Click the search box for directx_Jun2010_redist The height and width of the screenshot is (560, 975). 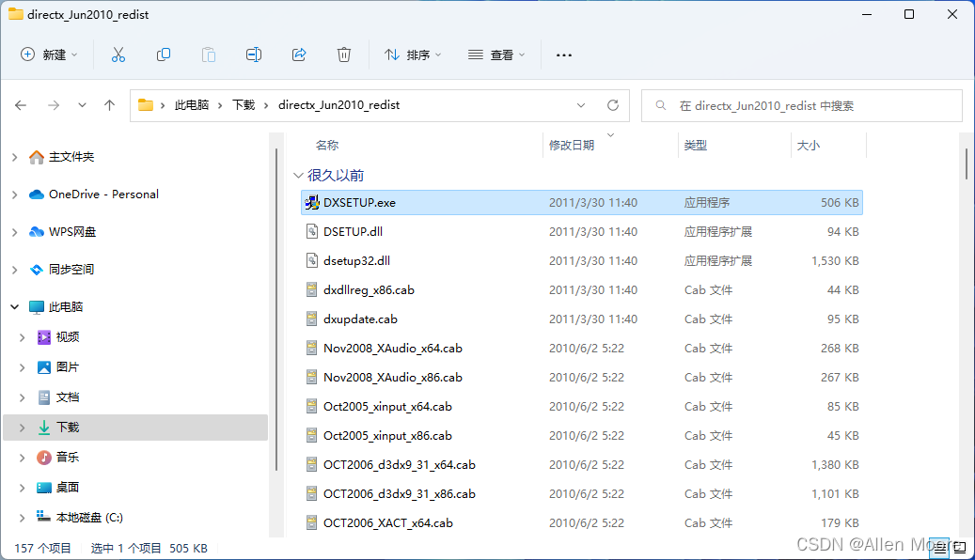tap(801, 105)
